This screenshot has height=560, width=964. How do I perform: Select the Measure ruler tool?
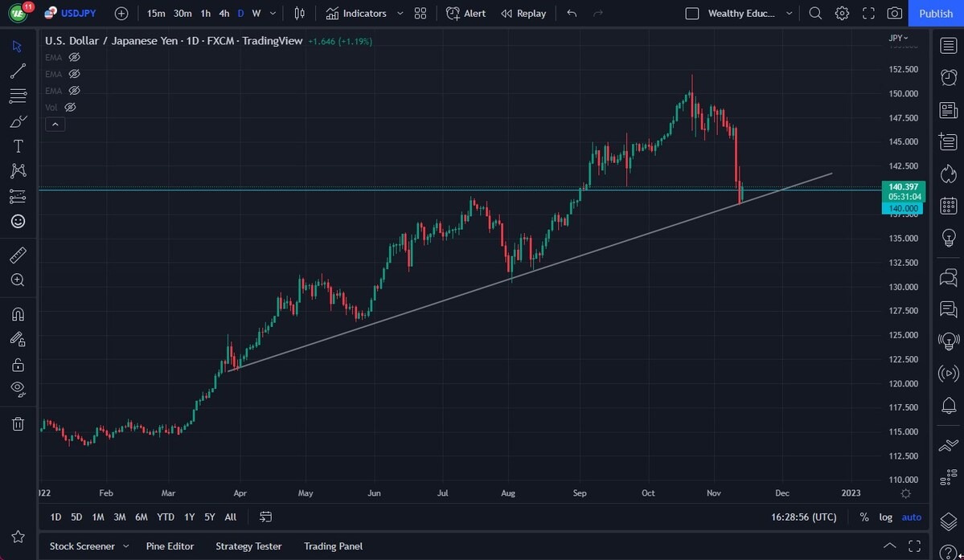[x=18, y=255]
